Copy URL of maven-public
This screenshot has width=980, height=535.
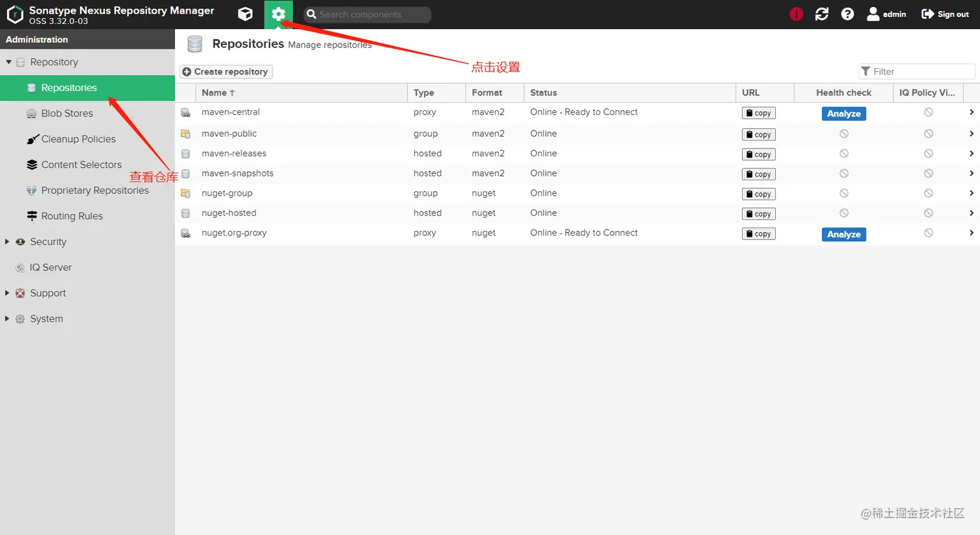(758, 134)
